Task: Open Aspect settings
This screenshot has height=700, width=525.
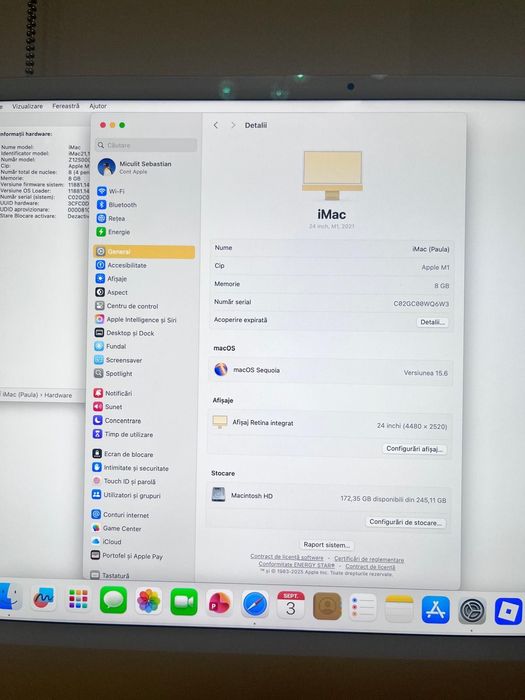Action: tap(112, 292)
